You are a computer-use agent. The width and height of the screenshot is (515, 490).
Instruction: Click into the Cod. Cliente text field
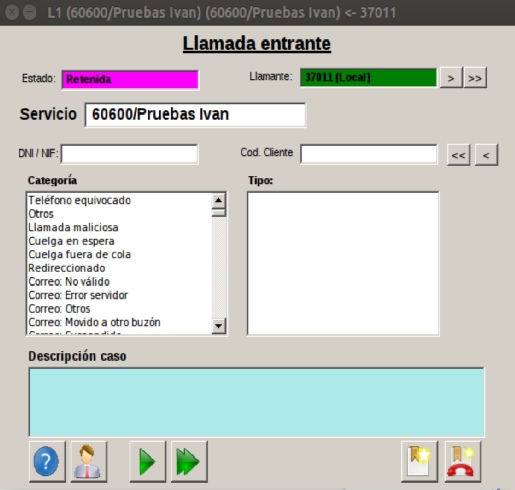[369, 154]
